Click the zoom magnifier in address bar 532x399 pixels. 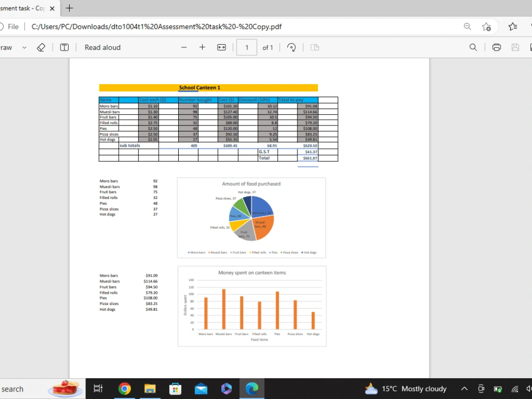tap(467, 27)
